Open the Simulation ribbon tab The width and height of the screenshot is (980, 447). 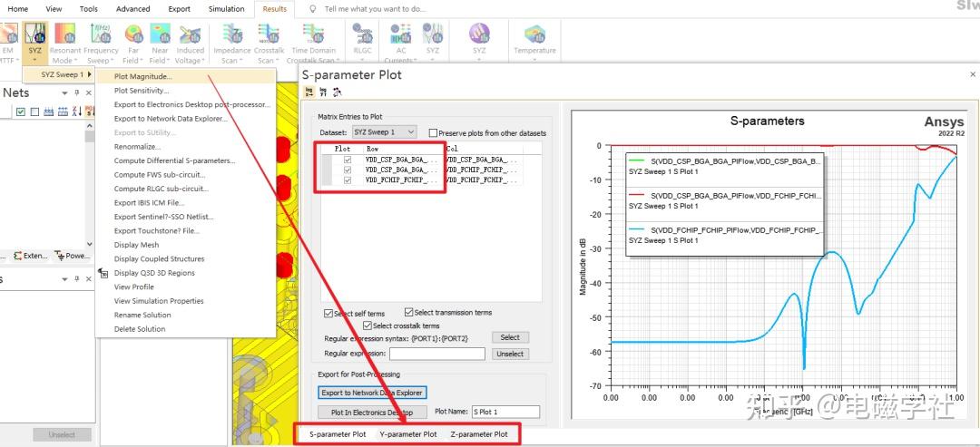coord(226,9)
